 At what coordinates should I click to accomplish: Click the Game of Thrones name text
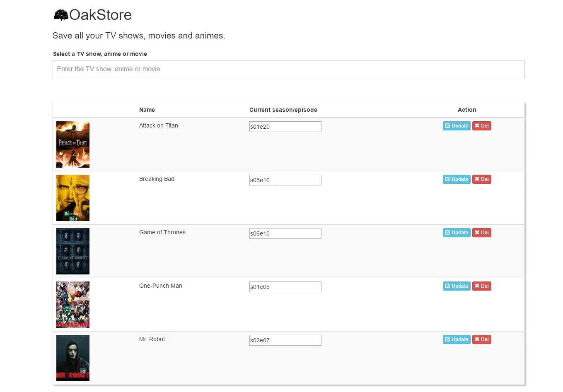pyautogui.click(x=162, y=232)
